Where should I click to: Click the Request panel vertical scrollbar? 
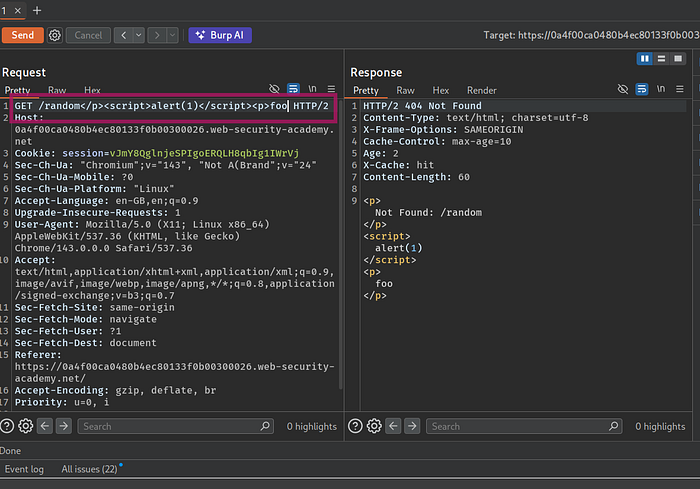pyautogui.click(x=341, y=243)
